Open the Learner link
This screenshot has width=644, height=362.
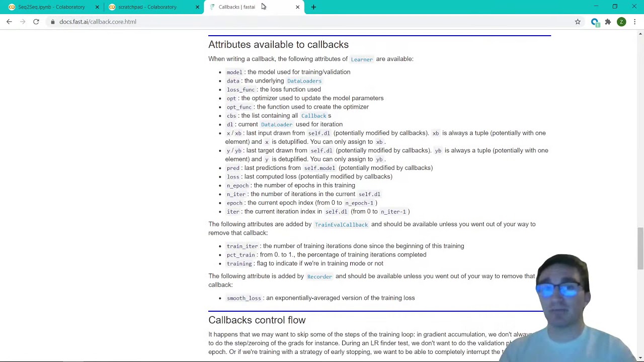pyautogui.click(x=362, y=59)
